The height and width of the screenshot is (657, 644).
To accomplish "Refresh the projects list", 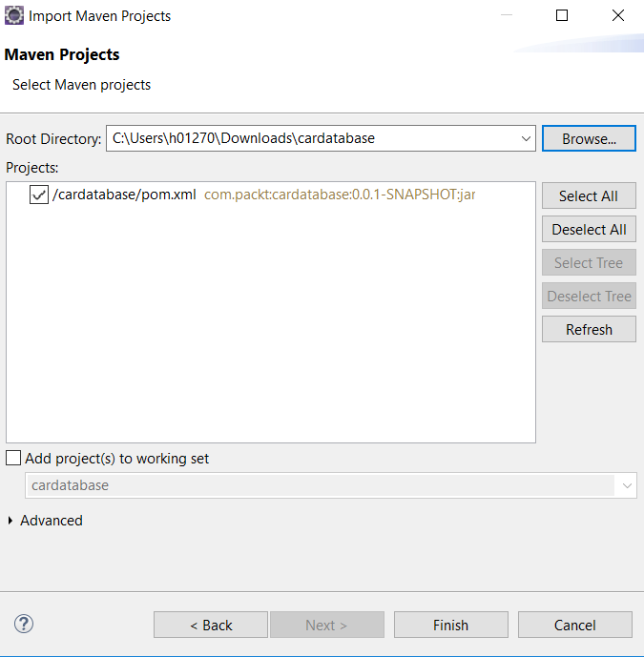I will point(589,329).
